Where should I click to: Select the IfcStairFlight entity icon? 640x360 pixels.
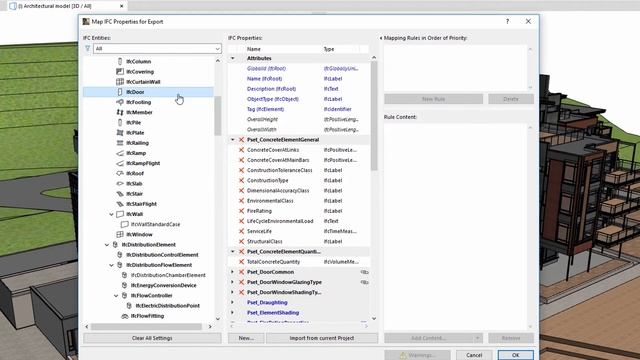[120, 204]
